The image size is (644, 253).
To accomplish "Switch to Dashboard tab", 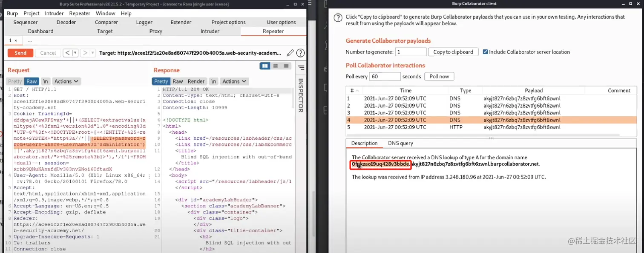I will coord(41,31).
